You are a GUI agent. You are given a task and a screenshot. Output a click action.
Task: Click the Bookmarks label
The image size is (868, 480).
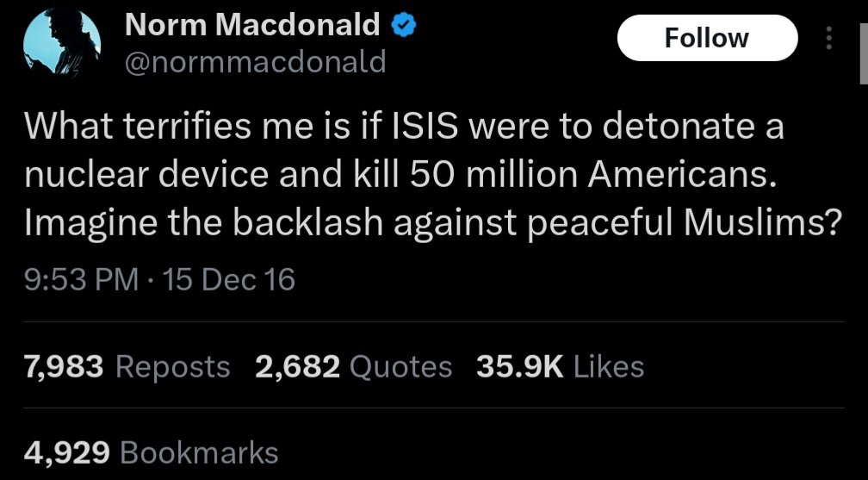[200, 452]
